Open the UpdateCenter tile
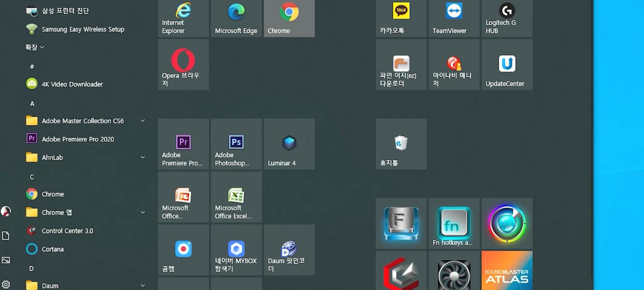644x290 pixels. (x=507, y=65)
